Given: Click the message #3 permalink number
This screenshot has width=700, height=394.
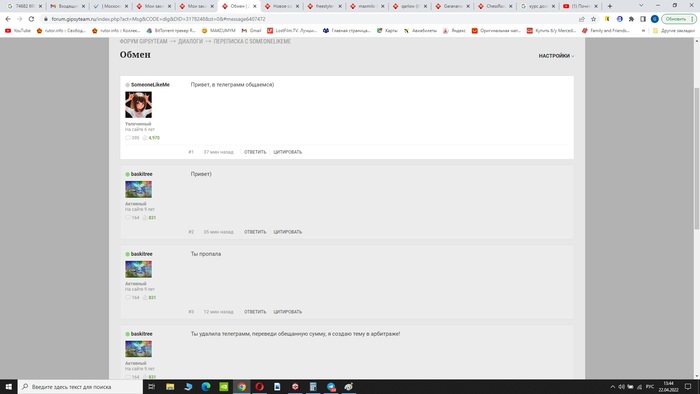Looking at the screenshot, I should point(191,312).
